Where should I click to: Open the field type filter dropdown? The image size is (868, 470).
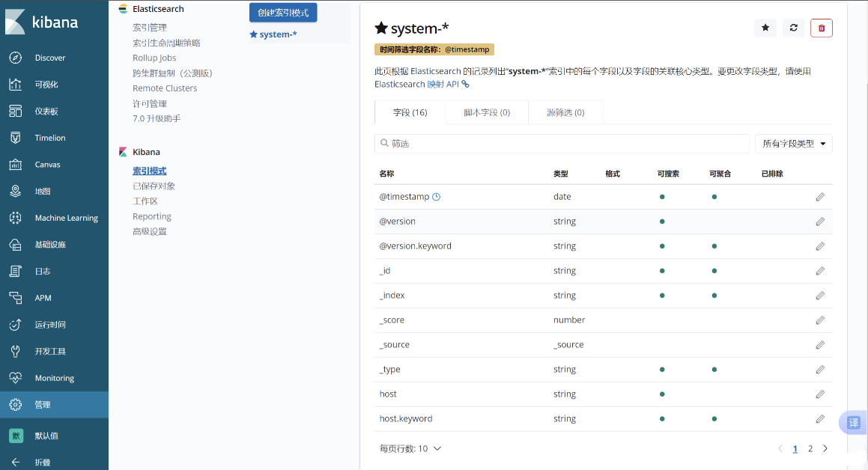[x=794, y=144]
